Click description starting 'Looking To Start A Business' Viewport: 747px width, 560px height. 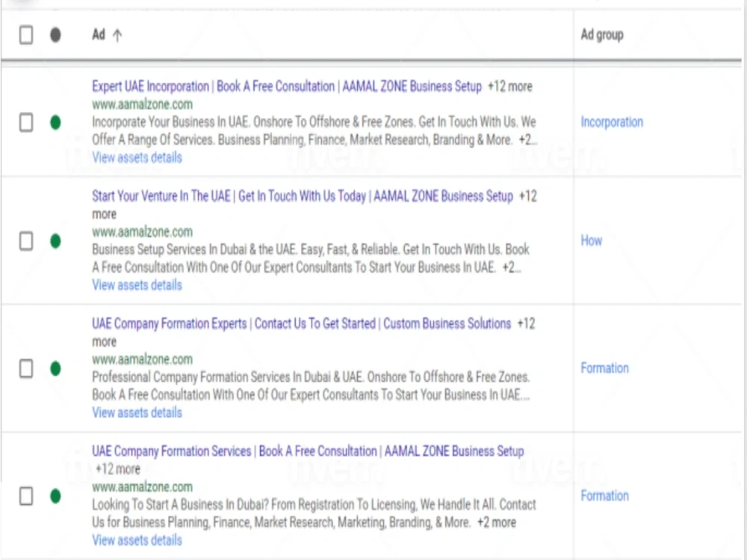click(x=314, y=514)
